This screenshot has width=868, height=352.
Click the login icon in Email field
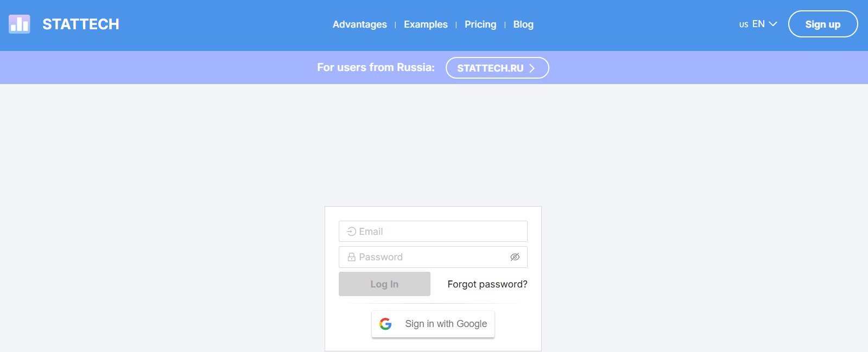click(x=352, y=232)
